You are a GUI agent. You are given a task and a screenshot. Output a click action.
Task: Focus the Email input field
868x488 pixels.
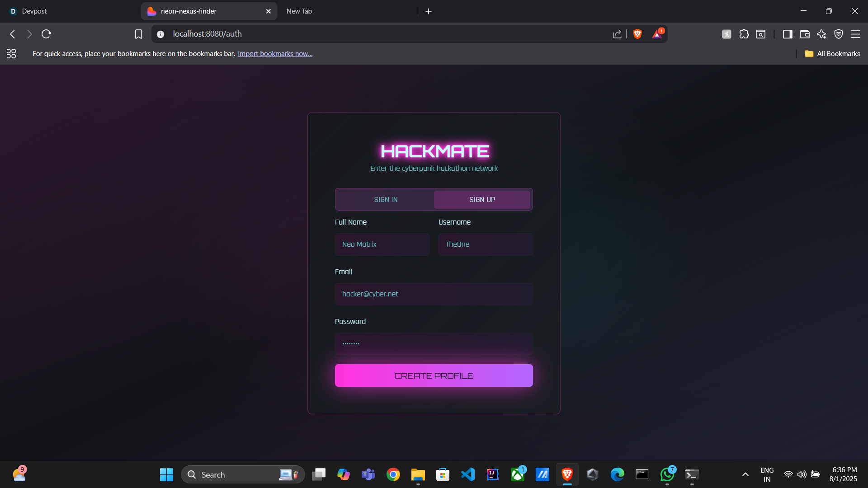point(434,294)
